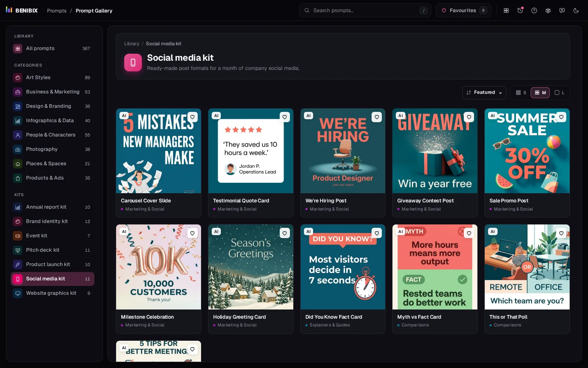Image resolution: width=588 pixels, height=368 pixels.
Task: Select medium M grid size
Action: coord(540,92)
